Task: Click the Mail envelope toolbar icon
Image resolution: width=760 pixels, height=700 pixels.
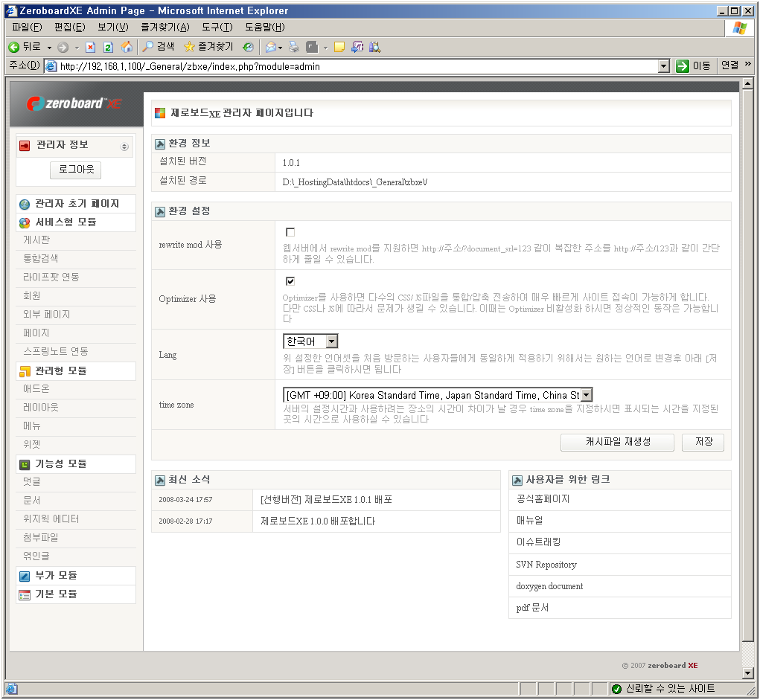Action: click(271, 47)
